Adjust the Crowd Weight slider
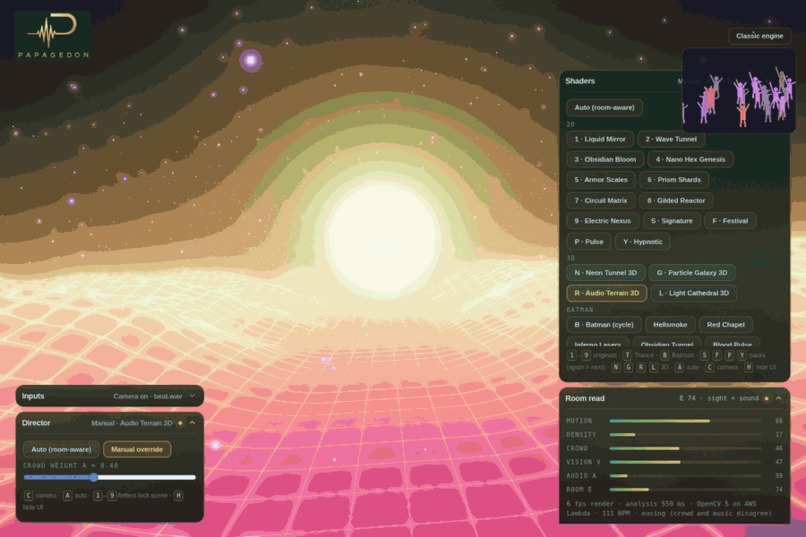 [x=109, y=477]
